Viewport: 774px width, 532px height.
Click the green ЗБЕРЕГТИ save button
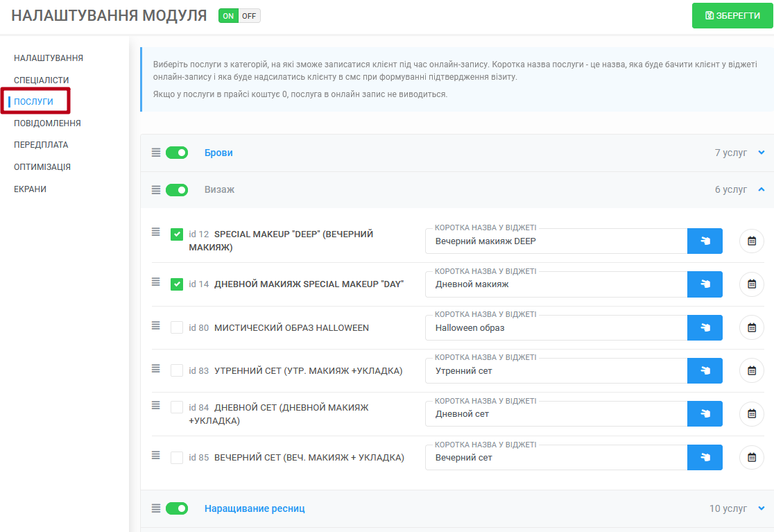[x=732, y=16]
